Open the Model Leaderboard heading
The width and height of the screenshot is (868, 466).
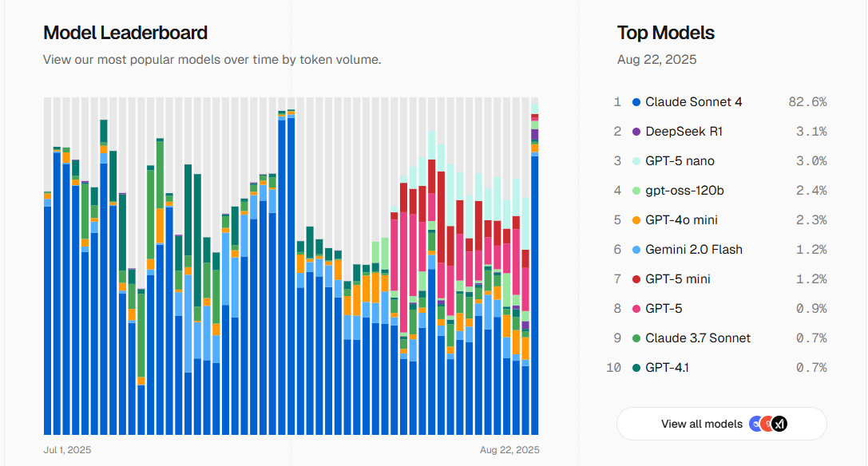coord(125,33)
